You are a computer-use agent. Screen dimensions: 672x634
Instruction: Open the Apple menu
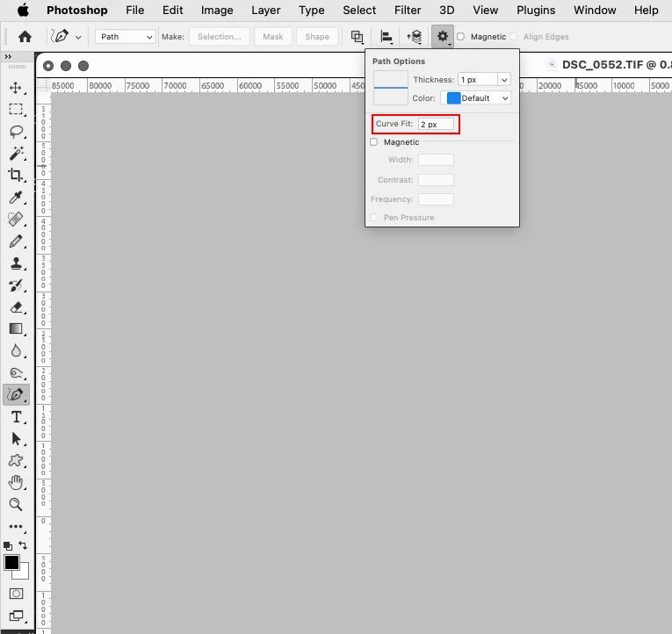click(23, 10)
